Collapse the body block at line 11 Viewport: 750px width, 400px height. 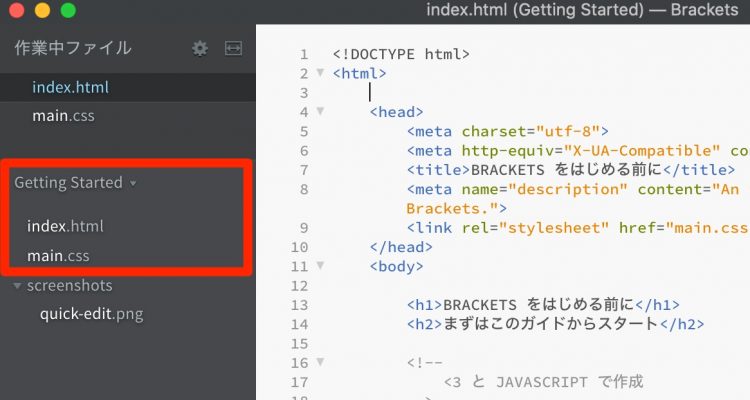pyautogui.click(x=320, y=266)
